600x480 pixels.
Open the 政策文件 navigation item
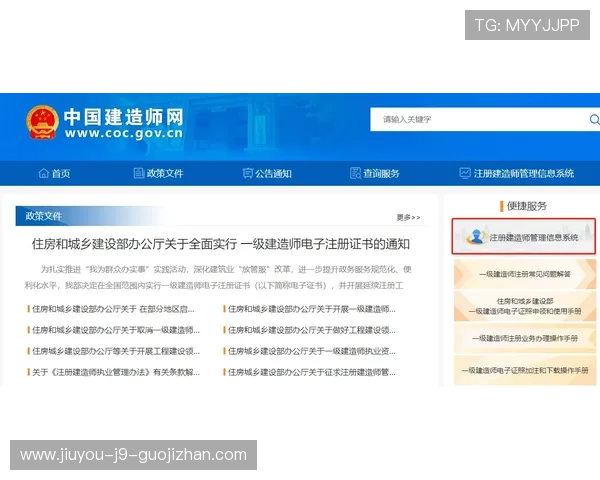coord(158,173)
